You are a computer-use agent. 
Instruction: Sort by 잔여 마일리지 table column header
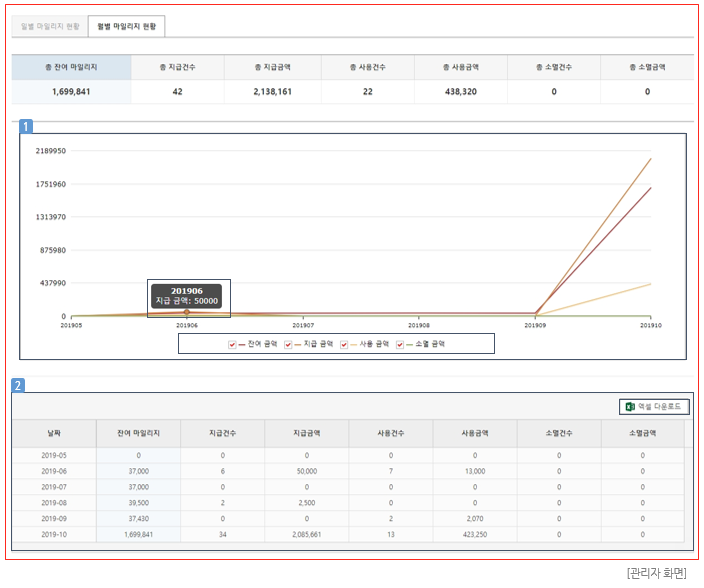click(x=138, y=433)
